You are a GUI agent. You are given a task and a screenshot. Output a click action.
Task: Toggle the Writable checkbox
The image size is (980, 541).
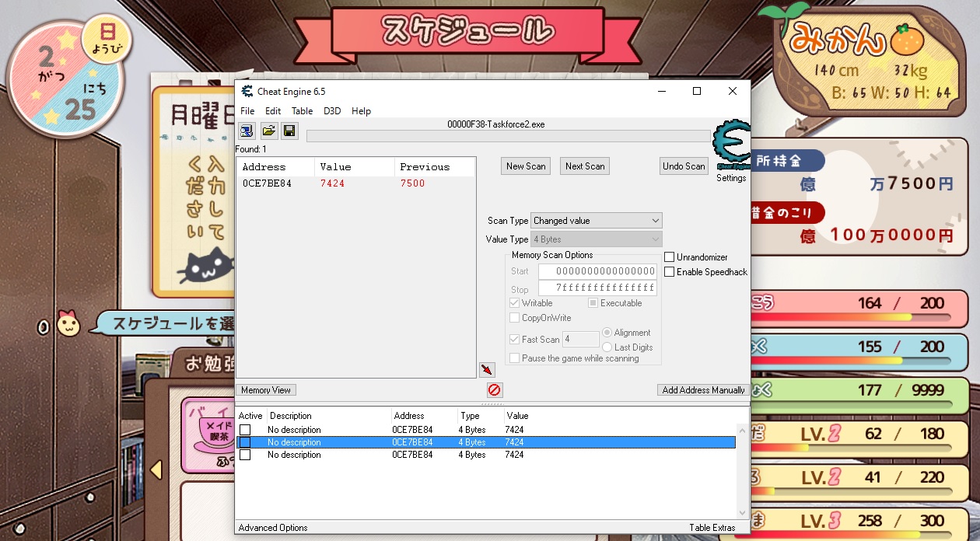(x=515, y=303)
